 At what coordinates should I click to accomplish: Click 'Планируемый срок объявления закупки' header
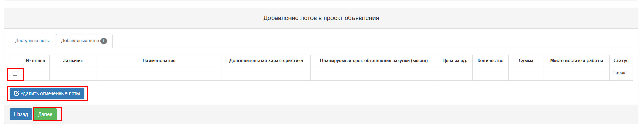pos(374,61)
